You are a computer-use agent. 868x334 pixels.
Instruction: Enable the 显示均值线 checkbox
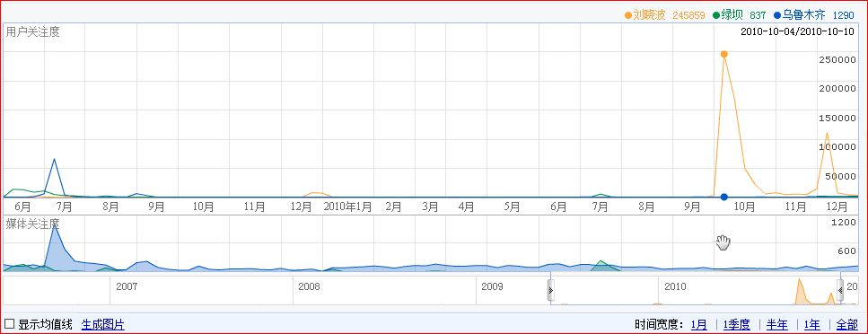[x=10, y=324]
